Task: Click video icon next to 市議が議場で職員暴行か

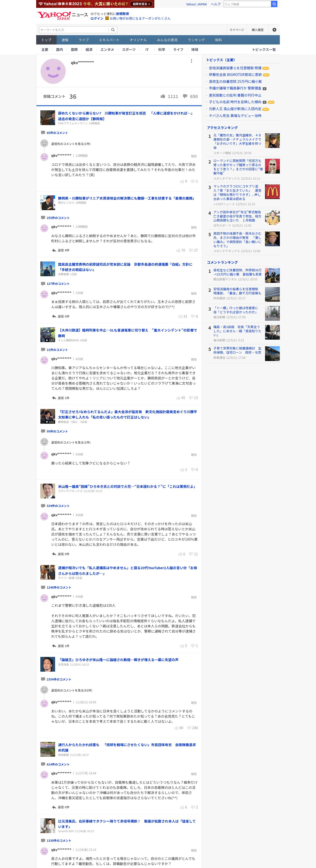Action: (x=264, y=89)
